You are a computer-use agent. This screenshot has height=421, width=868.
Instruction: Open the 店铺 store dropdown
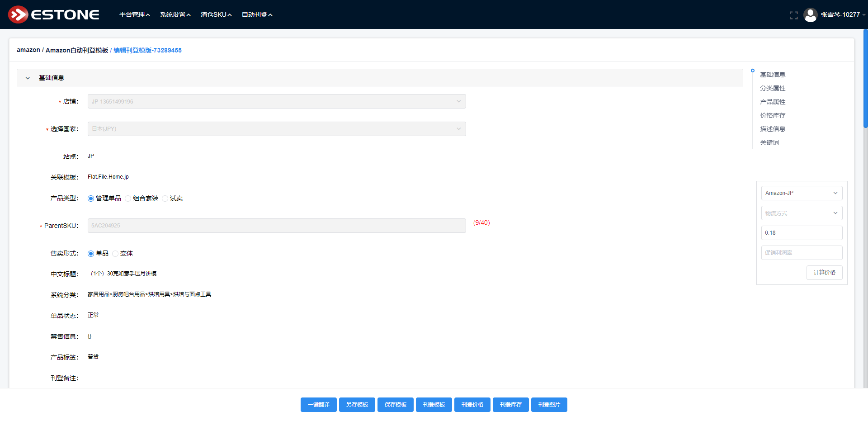(276, 102)
